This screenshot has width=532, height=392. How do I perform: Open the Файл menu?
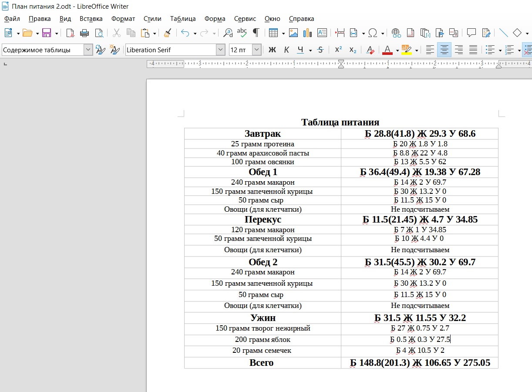pyautogui.click(x=12, y=19)
